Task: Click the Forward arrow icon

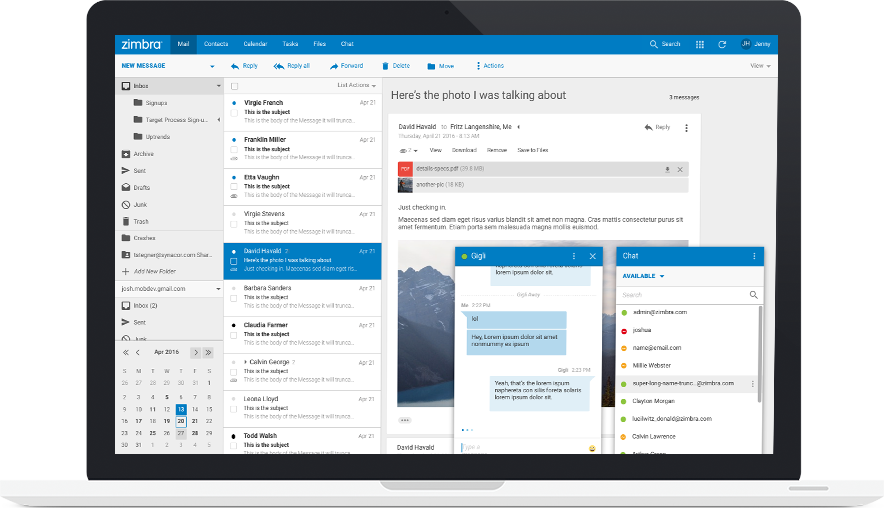Action: (334, 66)
